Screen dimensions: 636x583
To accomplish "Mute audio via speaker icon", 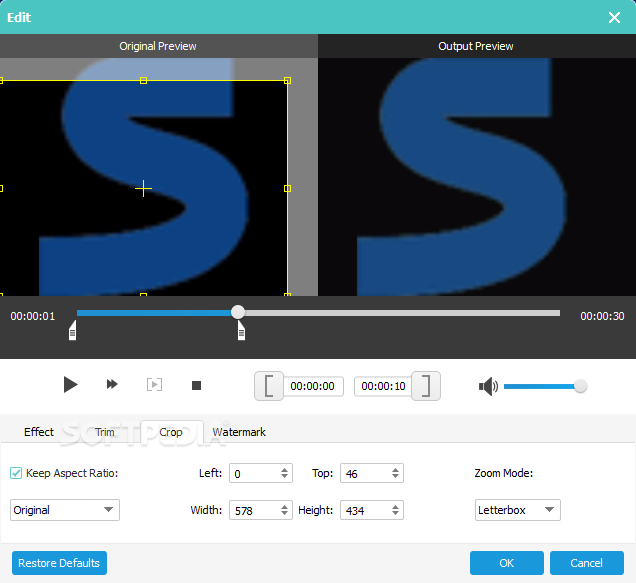I will coord(488,386).
